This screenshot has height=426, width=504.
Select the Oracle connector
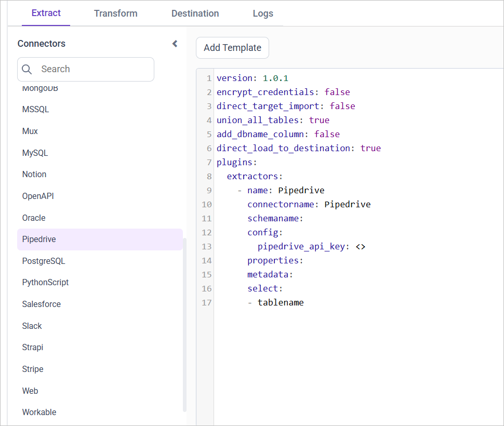[33, 218]
